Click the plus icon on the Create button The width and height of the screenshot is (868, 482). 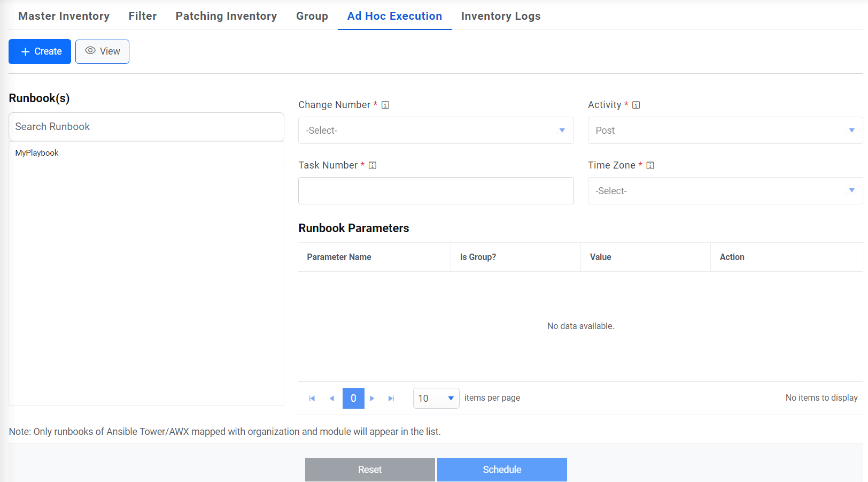(x=25, y=51)
